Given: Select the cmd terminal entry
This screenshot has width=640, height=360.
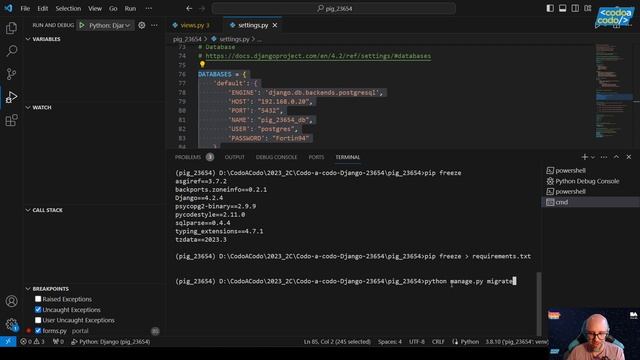Looking at the screenshot, I should pos(590,202).
